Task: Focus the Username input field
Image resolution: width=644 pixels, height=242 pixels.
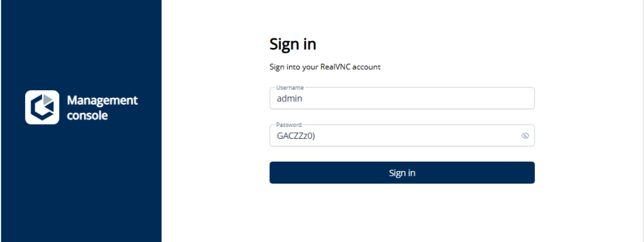Action: [402, 99]
